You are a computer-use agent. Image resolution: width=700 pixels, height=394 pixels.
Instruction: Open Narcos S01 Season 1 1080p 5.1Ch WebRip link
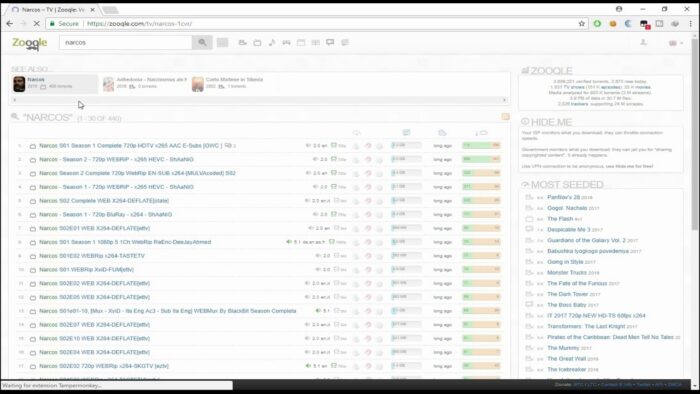click(x=125, y=242)
